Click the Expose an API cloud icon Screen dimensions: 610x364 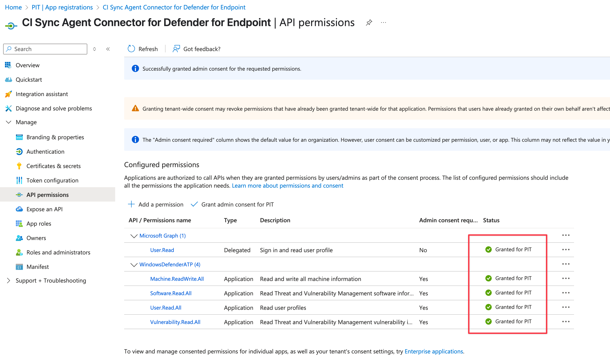pos(19,209)
